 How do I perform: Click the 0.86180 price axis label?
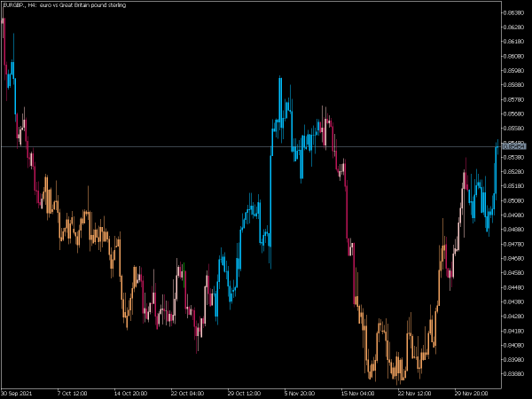tap(513, 42)
